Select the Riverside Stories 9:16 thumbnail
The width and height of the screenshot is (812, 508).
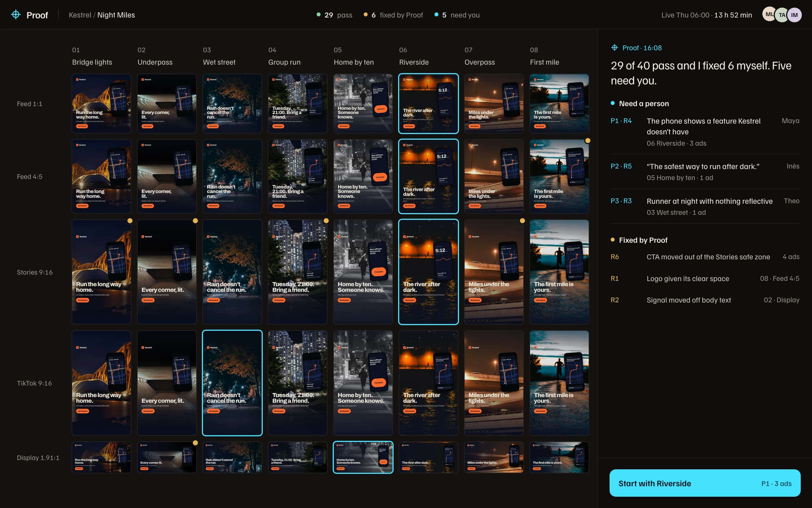pyautogui.click(x=428, y=272)
